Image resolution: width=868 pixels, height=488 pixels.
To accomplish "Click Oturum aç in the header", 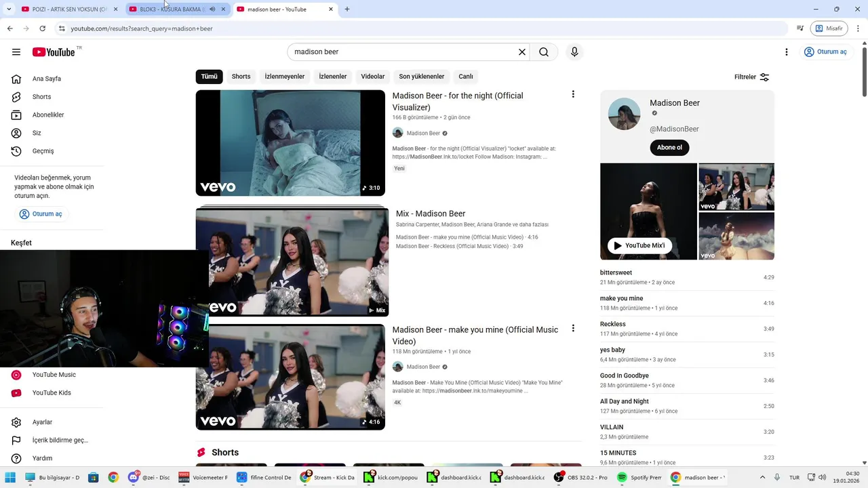I will [825, 52].
